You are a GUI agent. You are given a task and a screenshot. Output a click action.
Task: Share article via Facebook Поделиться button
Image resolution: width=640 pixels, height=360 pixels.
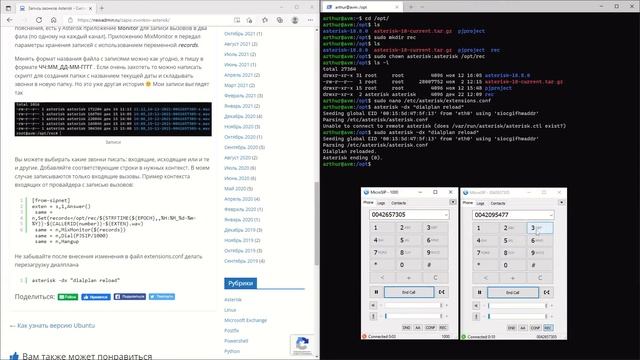click(x=130, y=297)
